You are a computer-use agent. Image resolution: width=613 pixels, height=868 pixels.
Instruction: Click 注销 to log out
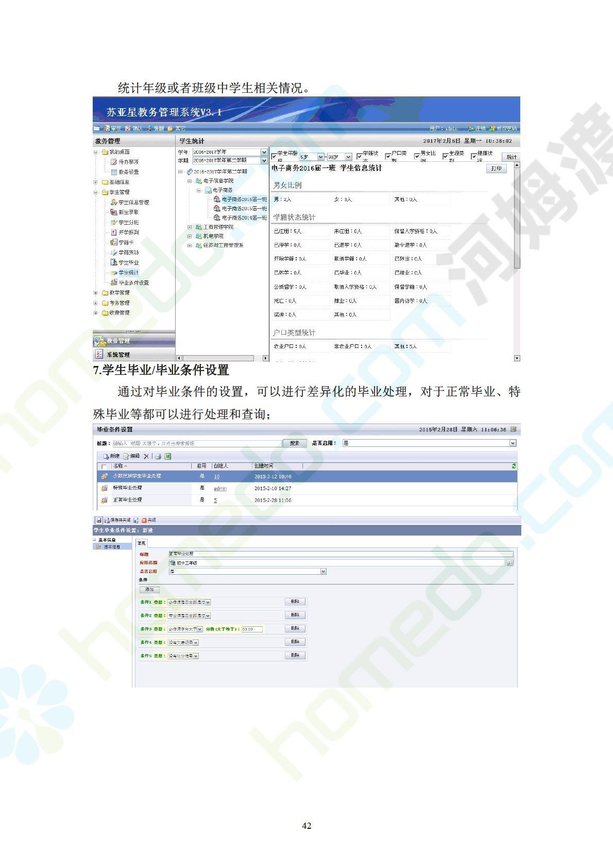coord(476,128)
